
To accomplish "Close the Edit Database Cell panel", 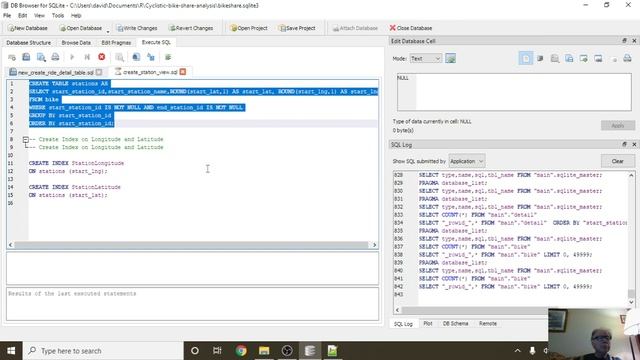I will 634,41.
